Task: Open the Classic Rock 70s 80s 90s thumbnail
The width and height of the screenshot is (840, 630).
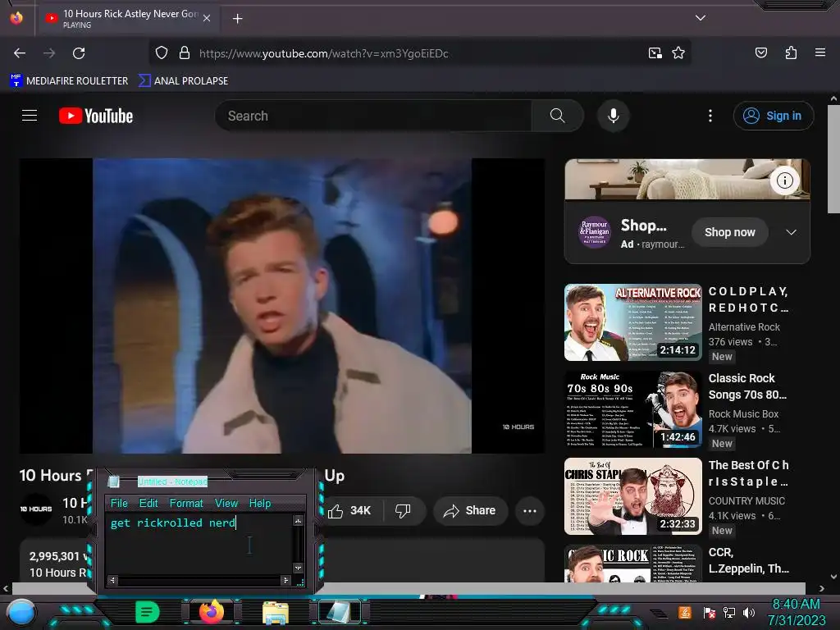Action: [x=632, y=409]
